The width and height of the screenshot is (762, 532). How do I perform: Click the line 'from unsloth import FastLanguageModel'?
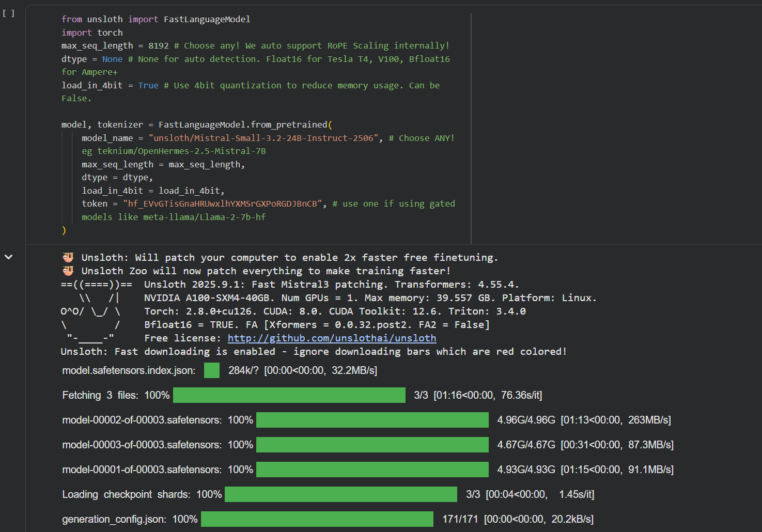click(155, 19)
